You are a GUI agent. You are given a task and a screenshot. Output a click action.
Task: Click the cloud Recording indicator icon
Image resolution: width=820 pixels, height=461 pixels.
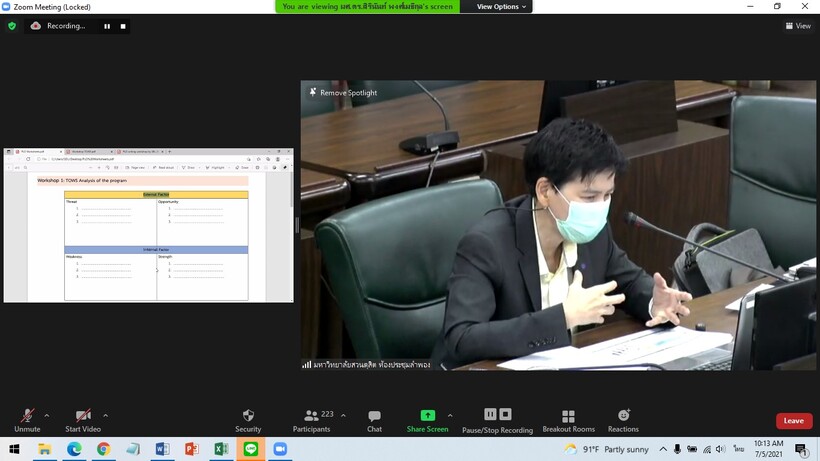[36, 26]
